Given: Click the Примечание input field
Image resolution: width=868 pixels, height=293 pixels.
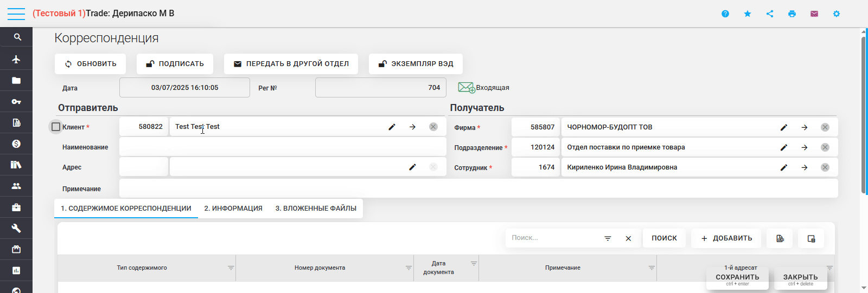Looking at the screenshot, I should tap(478, 188).
